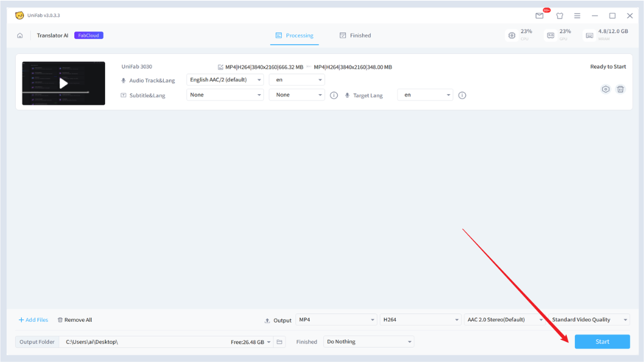Click Add Files
The image size is (644, 362).
point(33,320)
